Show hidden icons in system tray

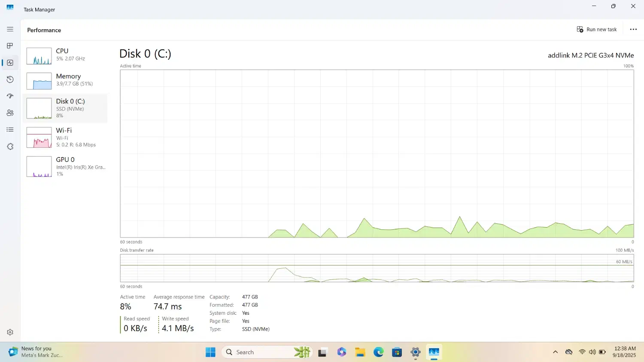pyautogui.click(x=555, y=352)
